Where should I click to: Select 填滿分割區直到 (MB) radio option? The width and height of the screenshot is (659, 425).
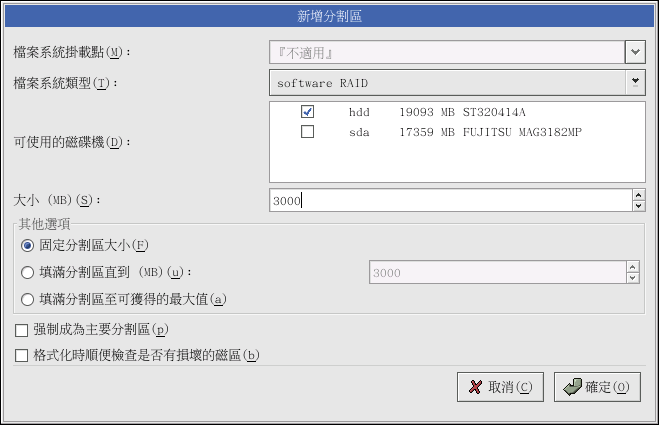(x=27, y=271)
